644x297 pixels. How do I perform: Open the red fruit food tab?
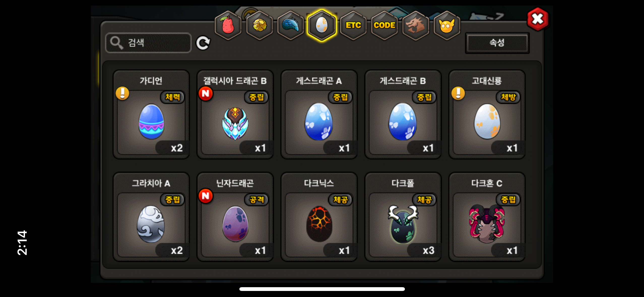(228, 25)
